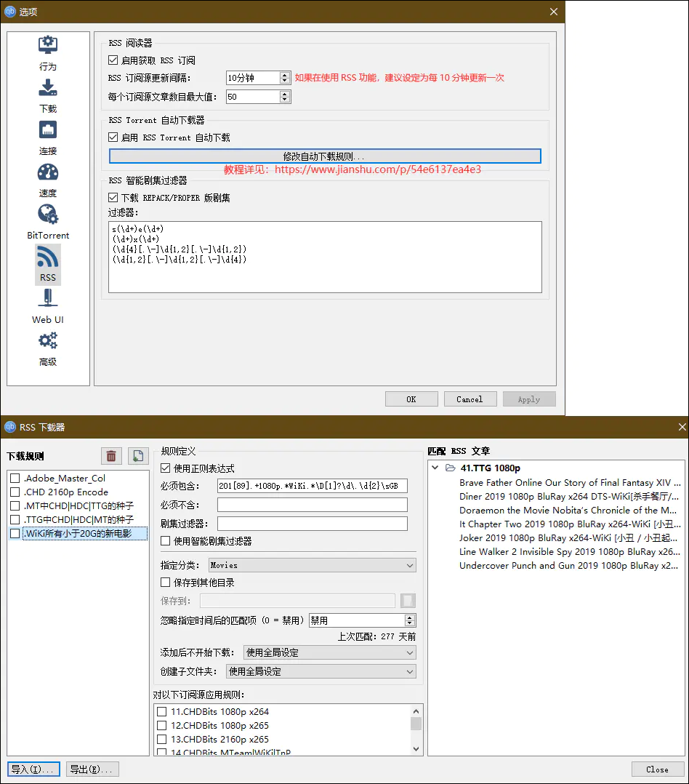Image resolution: width=689 pixels, height=784 pixels.
Task: Toggle 使用正则表达式 checkbox
Action: point(166,468)
